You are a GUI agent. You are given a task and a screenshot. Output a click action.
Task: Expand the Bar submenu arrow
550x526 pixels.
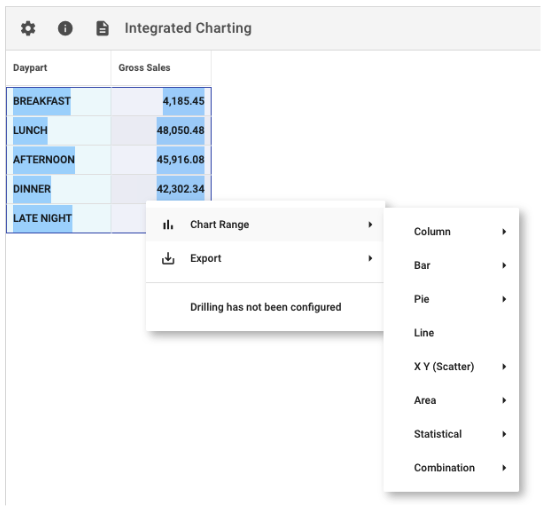pyautogui.click(x=504, y=265)
